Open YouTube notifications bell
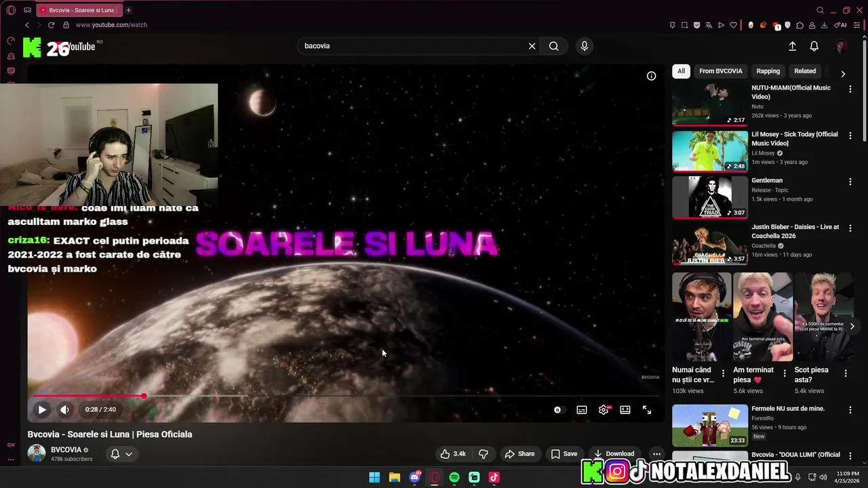The height and width of the screenshot is (488, 868). [814, 46]
